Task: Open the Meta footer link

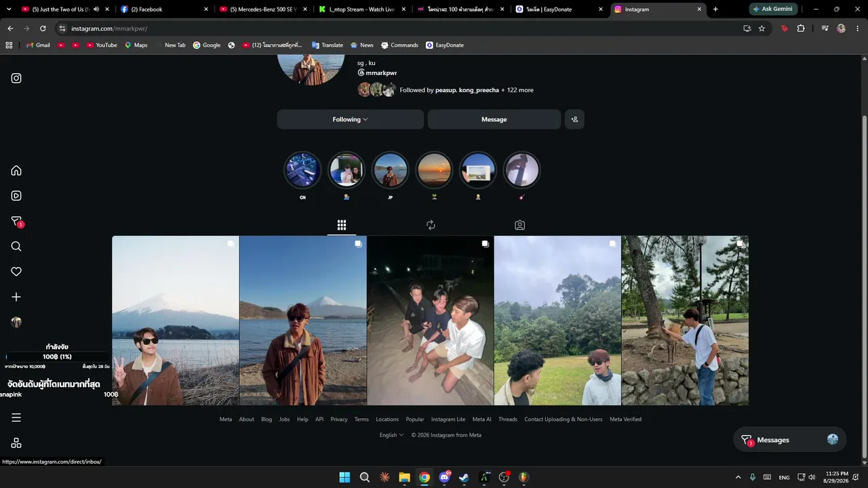Action: [x=226, y=419]
